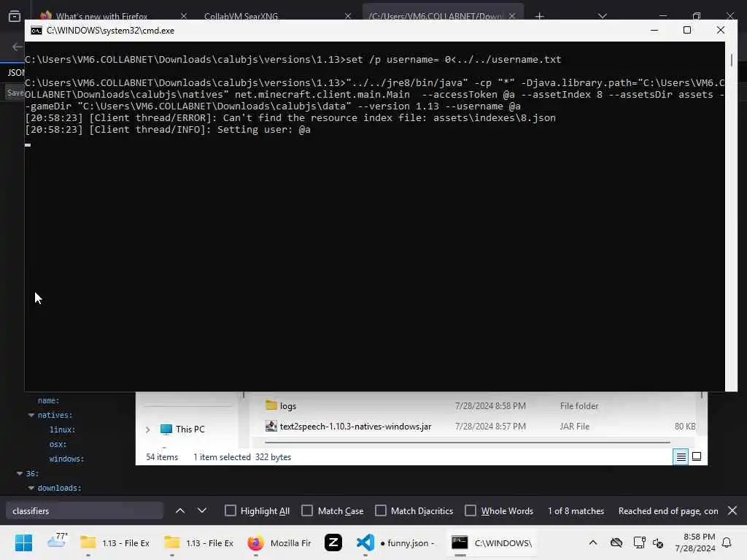Expand This PC in Explorer navigation pane
Viewport: 747px width, 560px height.
pos(147,429)
